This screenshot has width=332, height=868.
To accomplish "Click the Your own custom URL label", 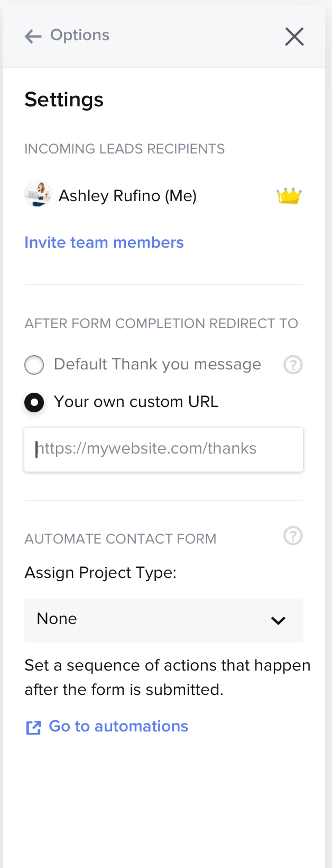I will coord(136,402).
